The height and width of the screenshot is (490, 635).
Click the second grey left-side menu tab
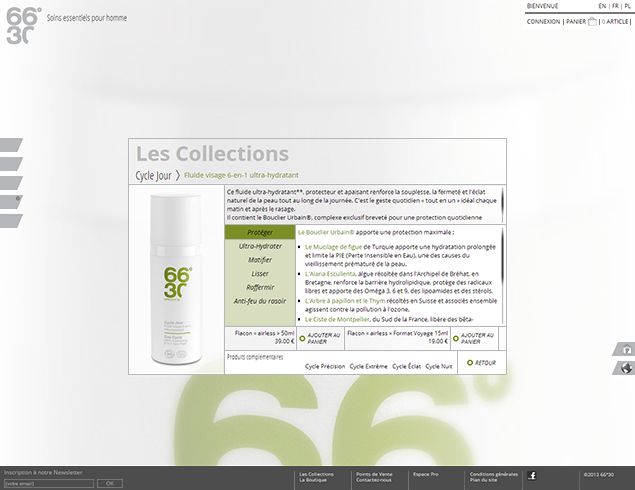pos(11,164)
